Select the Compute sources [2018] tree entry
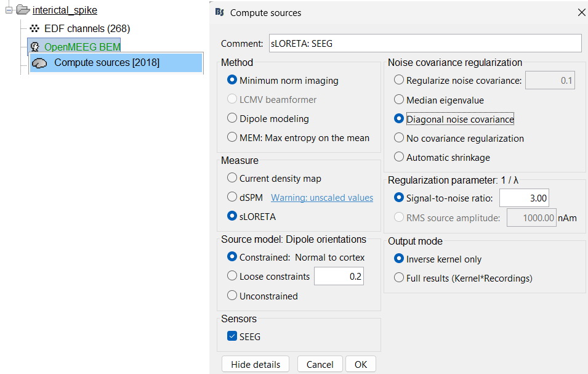 [106, 63]
